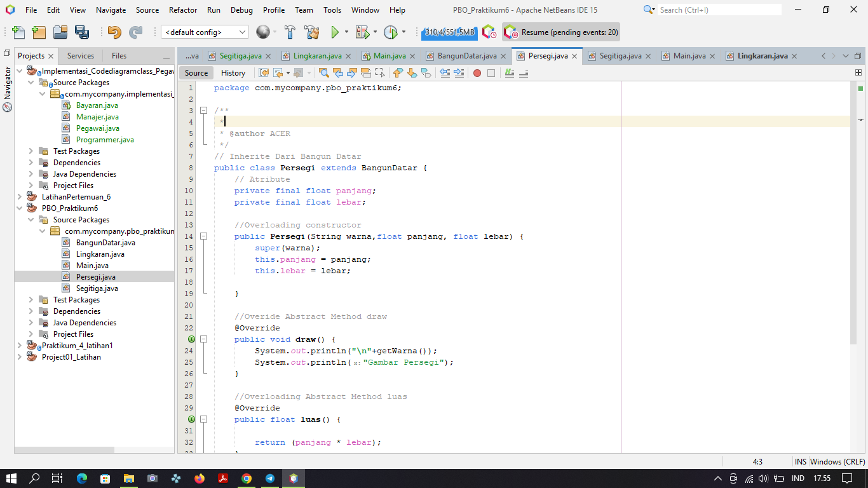Open the Run Project dropdown arrow
868x488 pixels.
(x=346, y=32)
